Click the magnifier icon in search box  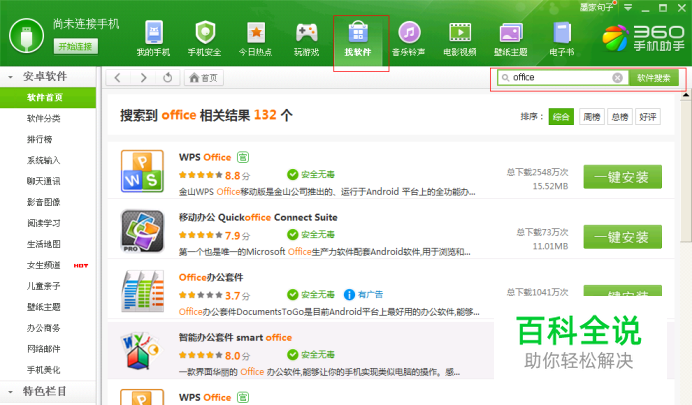click(x=506, y=78)
